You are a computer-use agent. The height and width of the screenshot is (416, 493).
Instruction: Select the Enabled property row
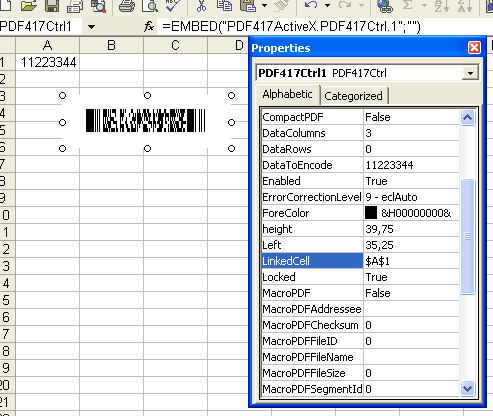point(361,181)
